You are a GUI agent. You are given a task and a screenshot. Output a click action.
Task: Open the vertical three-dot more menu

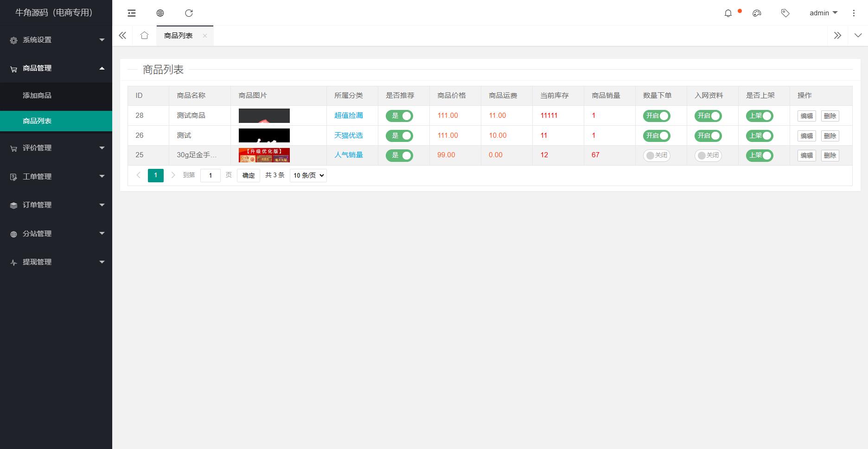tap(854, 13)
